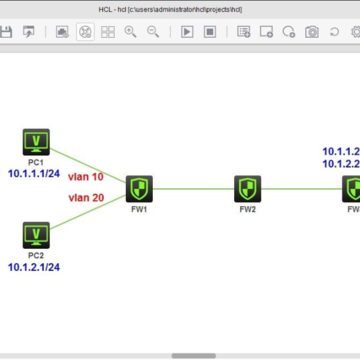
Task: Toggle the highlighted topology display button
Action: click(x=85, y=32)
